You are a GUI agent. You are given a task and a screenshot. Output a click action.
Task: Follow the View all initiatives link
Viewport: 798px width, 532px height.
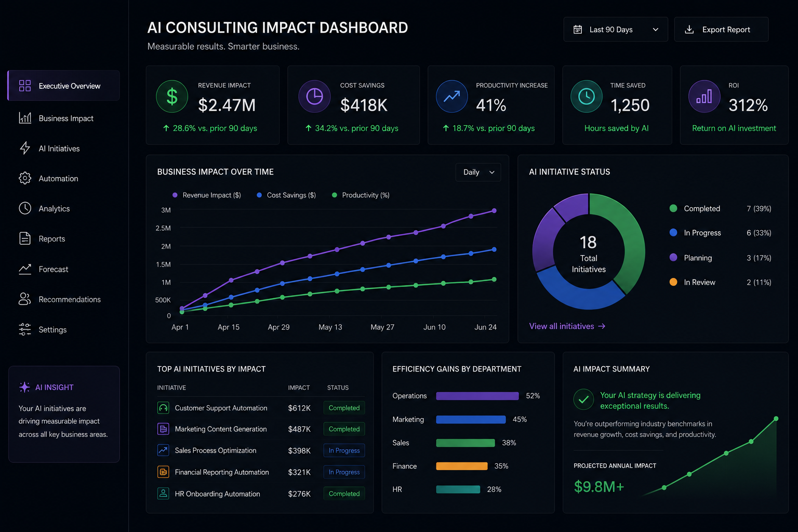tap(567, 326)
